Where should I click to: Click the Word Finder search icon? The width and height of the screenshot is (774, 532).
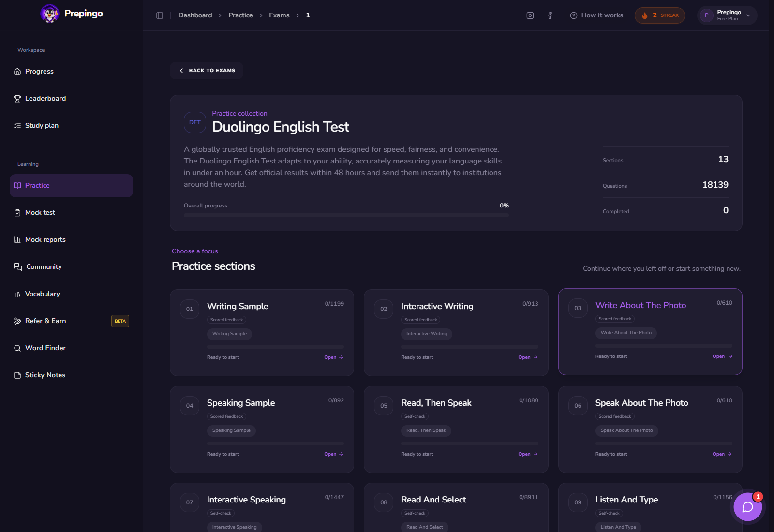pyautogui.click(x=17, y=348)
